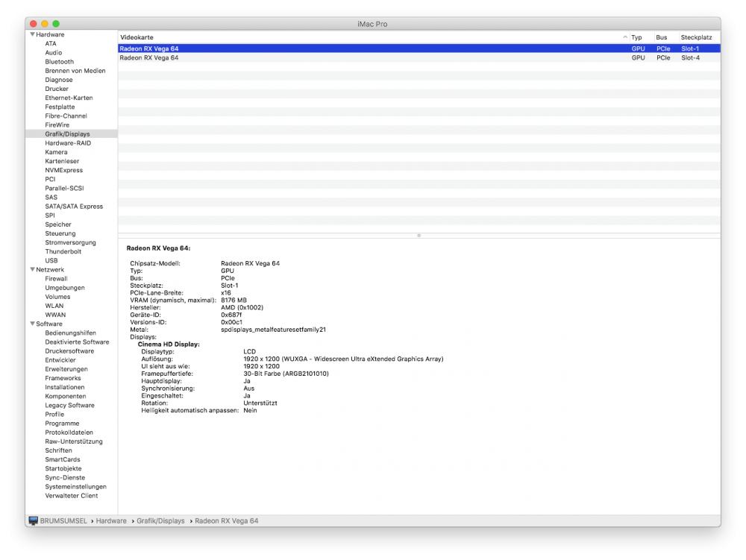The height and width of the screenshot is (560, 746).
Task: Sort by the Steckplatz column header
Action: (696, 37)
